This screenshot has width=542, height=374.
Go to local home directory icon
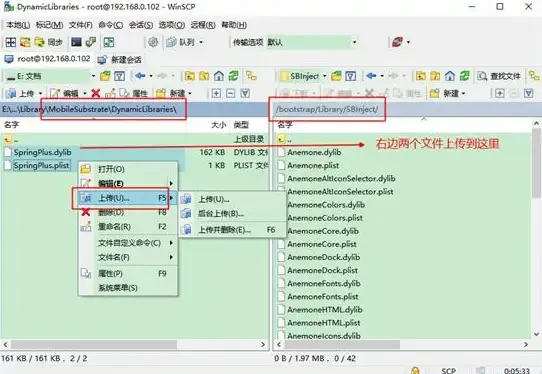219,76
